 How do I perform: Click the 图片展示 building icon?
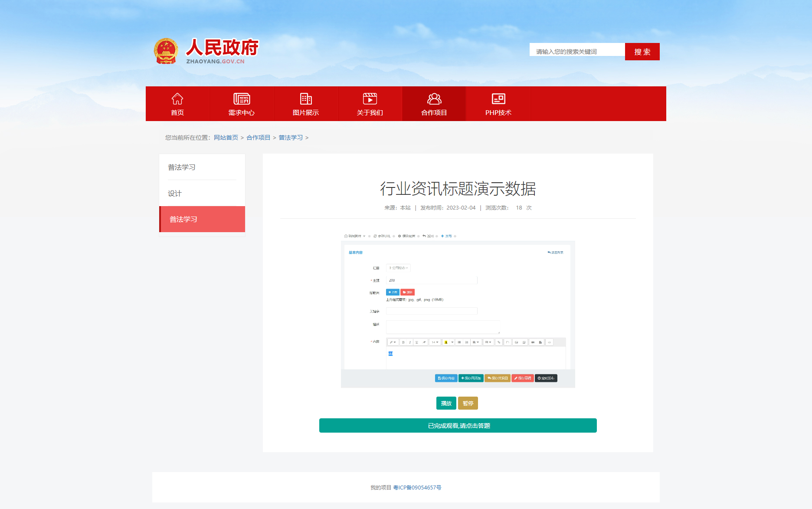pos(306,99)
